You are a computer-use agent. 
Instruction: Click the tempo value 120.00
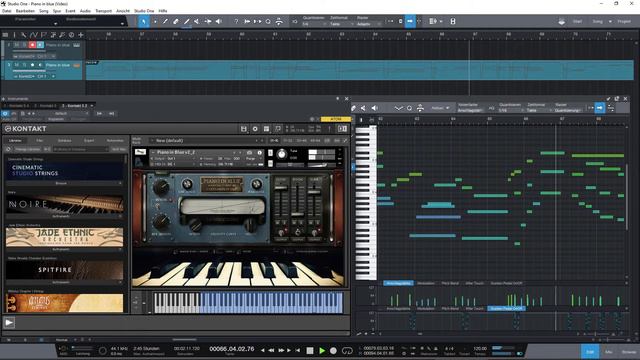pyautogui.click(x=480, y=348)
